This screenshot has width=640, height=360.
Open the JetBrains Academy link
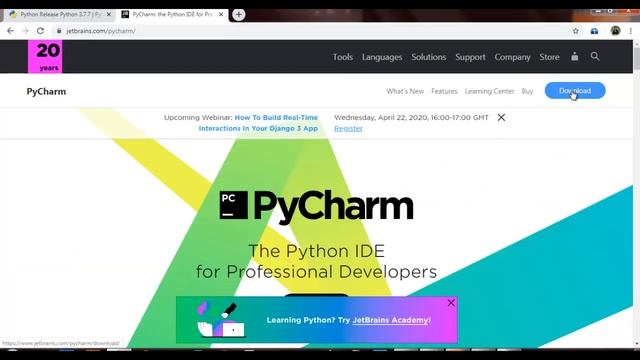[x=391, y=320]
